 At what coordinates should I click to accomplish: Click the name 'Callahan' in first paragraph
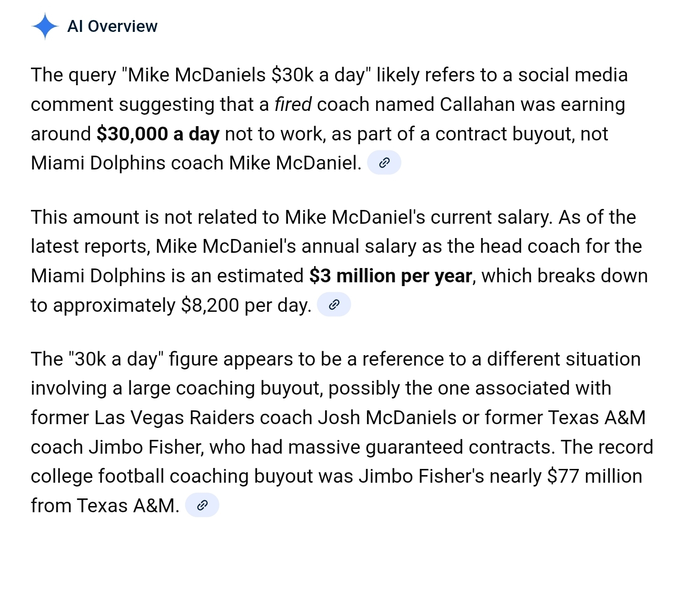[x=477, y=104]
